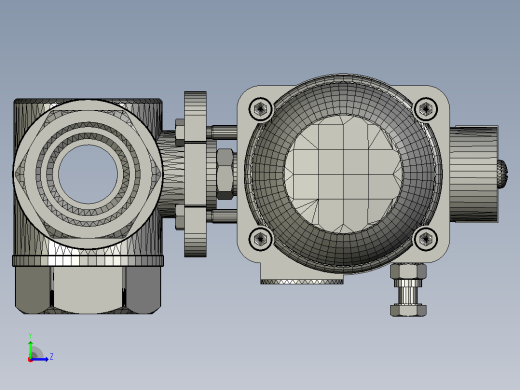Select the hex nut between handwheel and housing

tap(226, 174)
